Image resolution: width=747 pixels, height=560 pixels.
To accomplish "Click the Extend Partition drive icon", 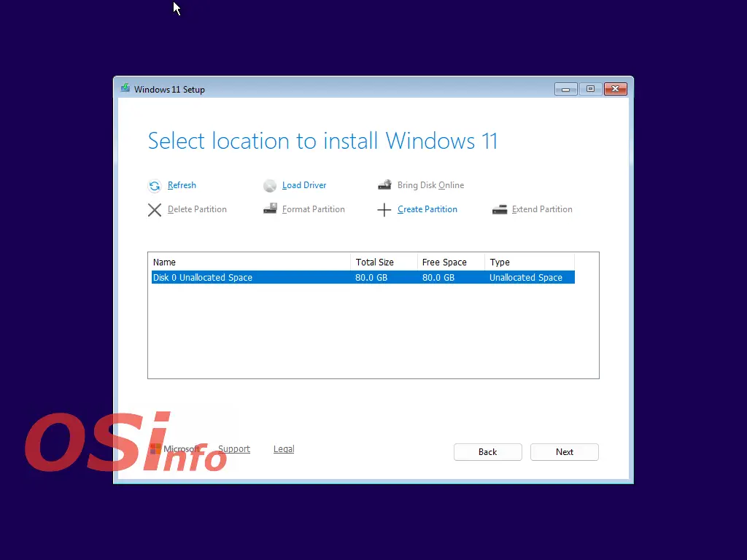I will [500, 209].
